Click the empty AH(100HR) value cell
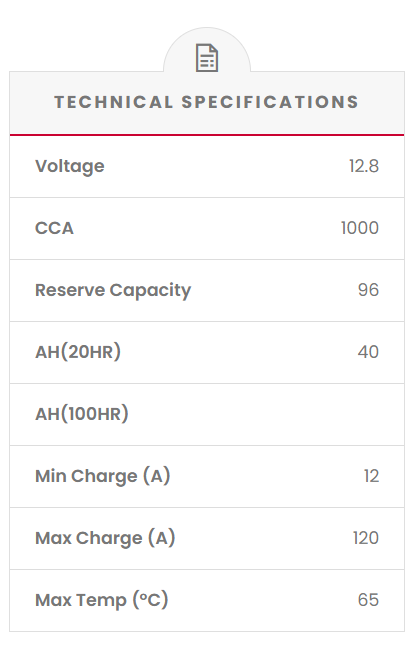419x651 pixels. click(x=353, y=414)
